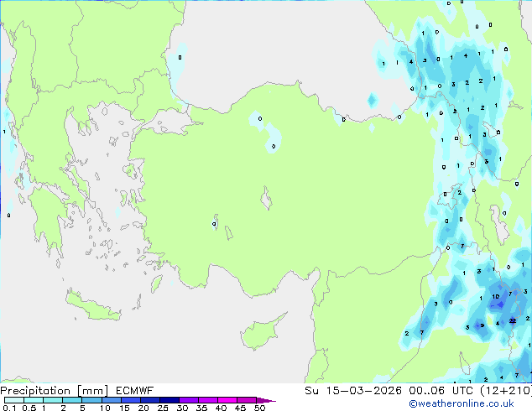Viewport: 532px width, 411px height.
Task: Open the weatheronline.co.uk copyright link
Action: coord(461,403)
